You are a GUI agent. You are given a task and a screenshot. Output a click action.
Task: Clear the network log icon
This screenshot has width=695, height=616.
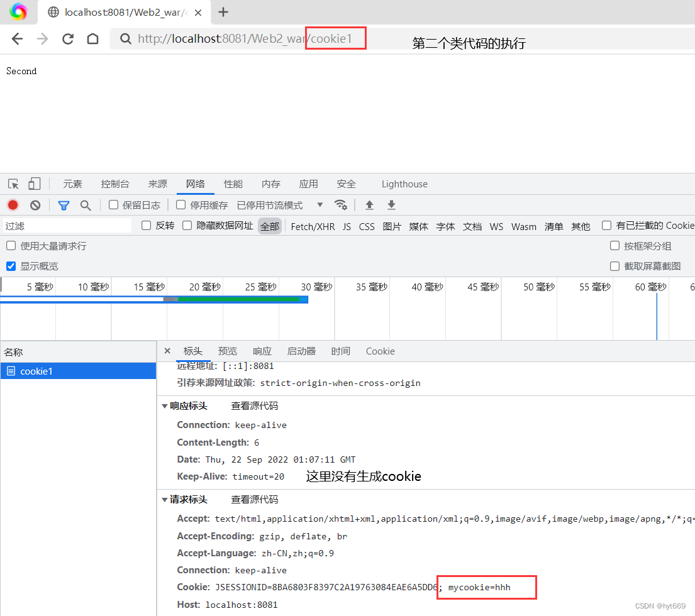pyautogui.click(x=35, y=205)
